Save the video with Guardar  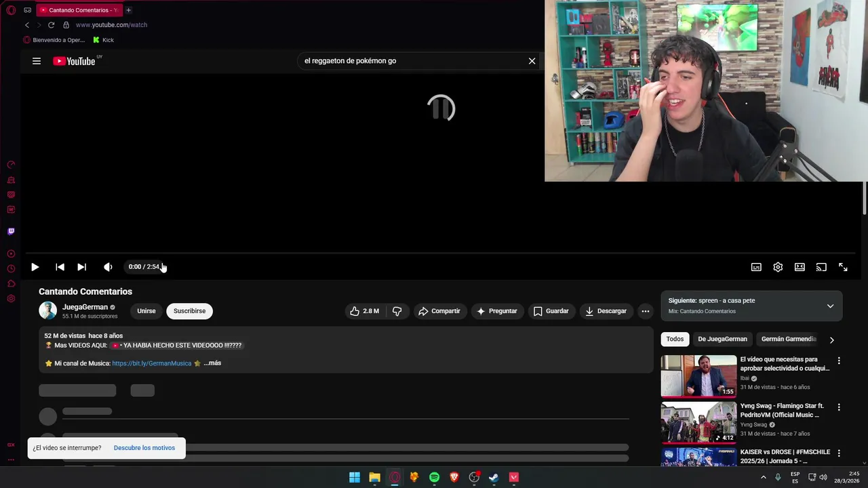(x=551, y=311)
